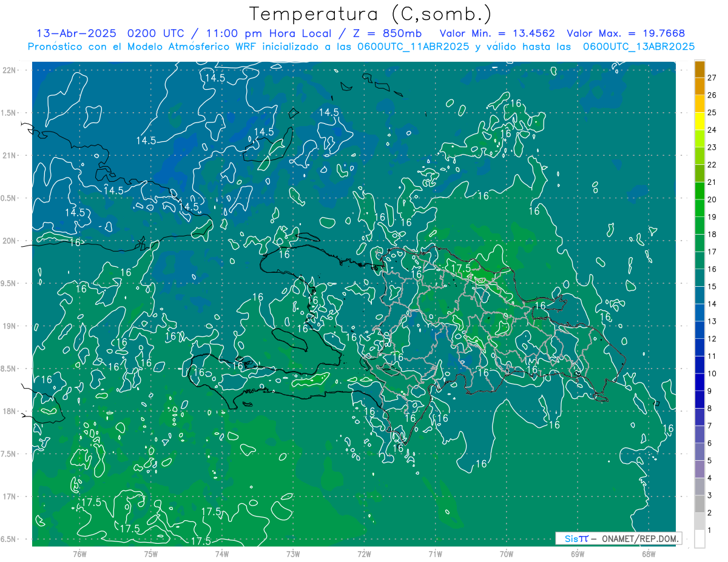Select the pressure level "Z = 850mb"
728x562 pixels.
[x=386, y=33]
